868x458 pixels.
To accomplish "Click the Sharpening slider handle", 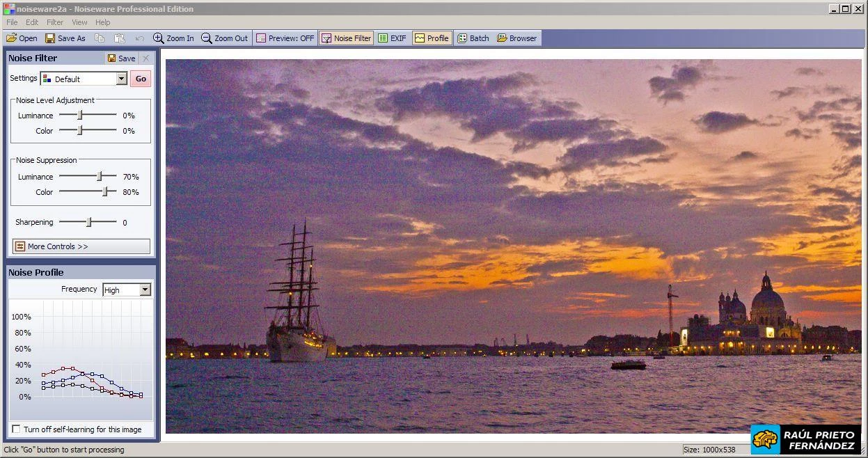I will 88,222.
